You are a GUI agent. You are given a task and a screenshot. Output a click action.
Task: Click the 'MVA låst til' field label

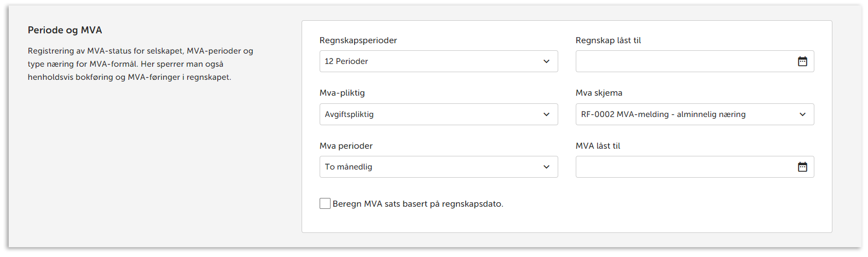598,146
